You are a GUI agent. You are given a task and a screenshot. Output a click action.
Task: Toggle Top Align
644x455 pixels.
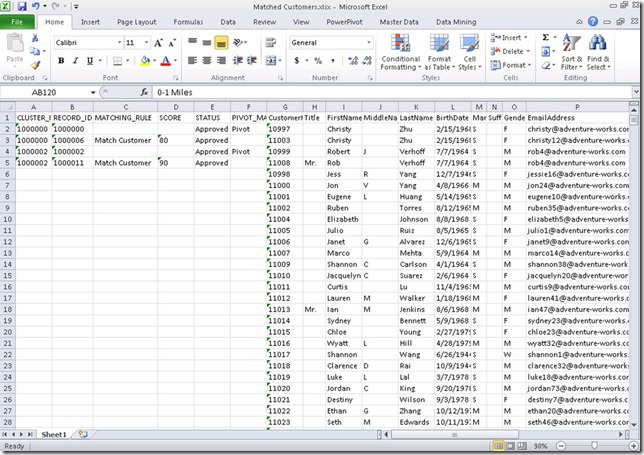(192, 42)
